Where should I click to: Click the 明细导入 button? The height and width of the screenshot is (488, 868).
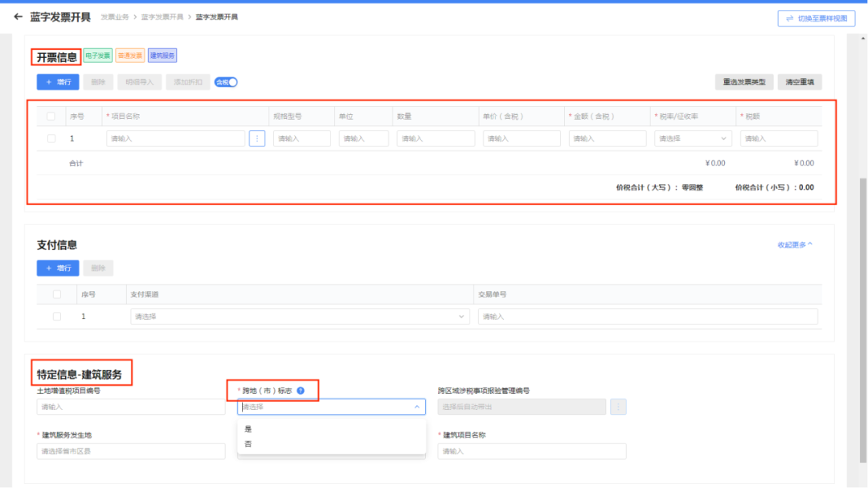pos(140,82)
